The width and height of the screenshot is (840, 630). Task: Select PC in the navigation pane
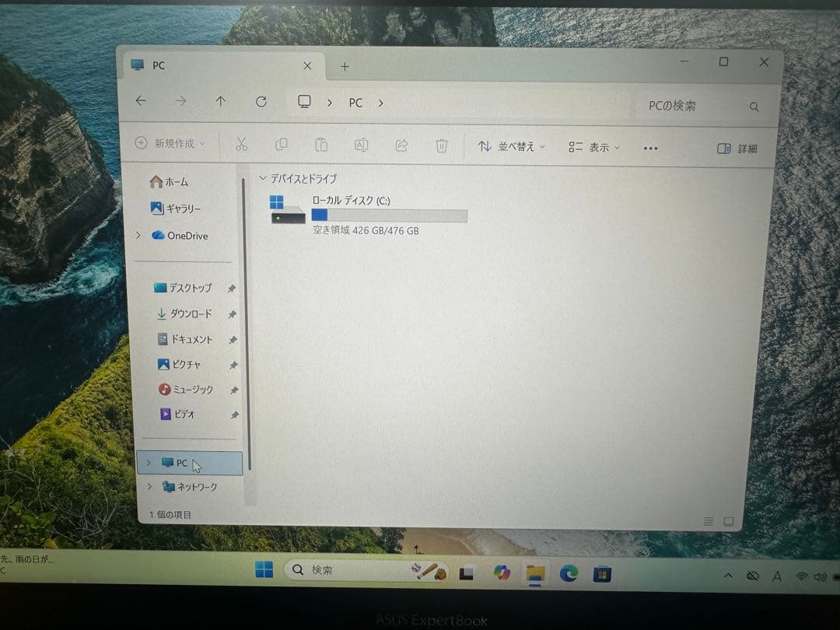tap(190, 464)
